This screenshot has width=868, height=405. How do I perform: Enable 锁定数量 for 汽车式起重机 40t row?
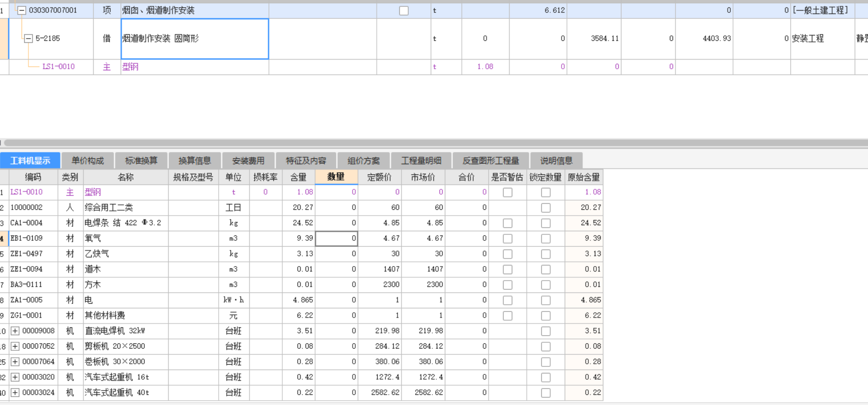coord(545,393)
